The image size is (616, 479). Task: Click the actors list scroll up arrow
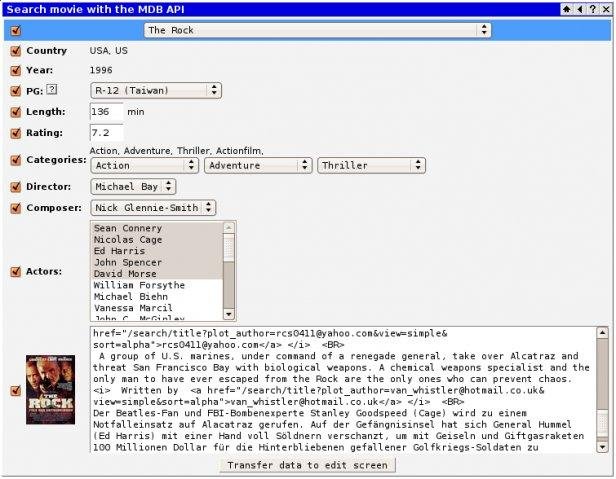coord(229,228)
